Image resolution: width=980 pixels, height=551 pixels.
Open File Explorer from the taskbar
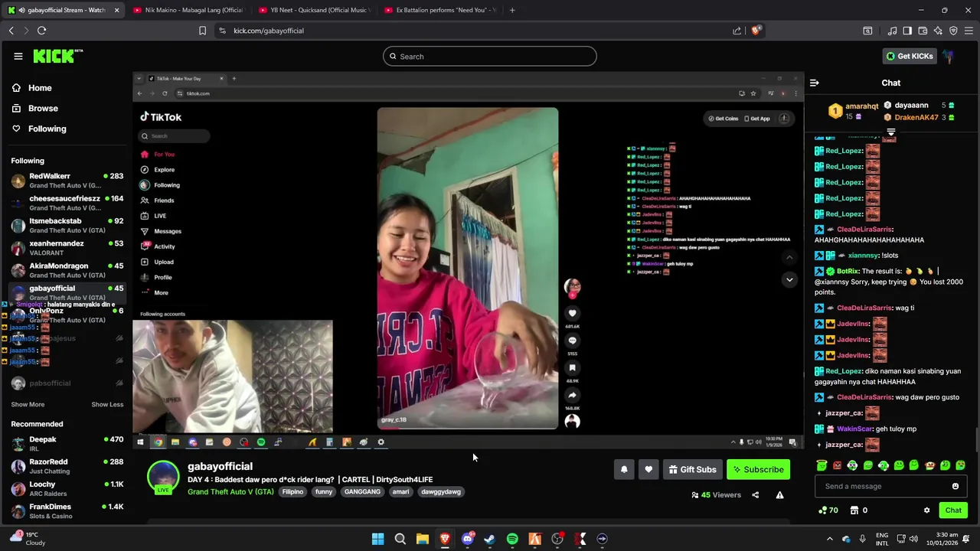pyautogui.click(x=423, y=539)
